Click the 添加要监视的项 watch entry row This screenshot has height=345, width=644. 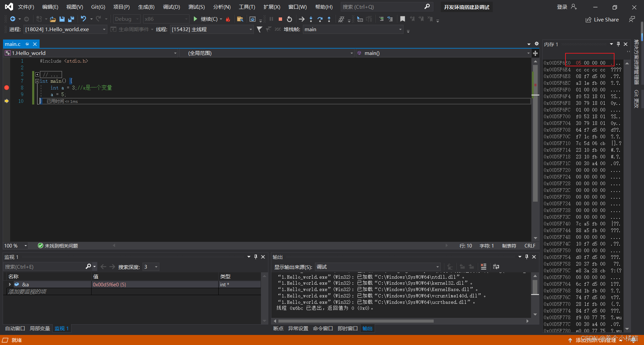pyautogui.click(x=132, y=292)
